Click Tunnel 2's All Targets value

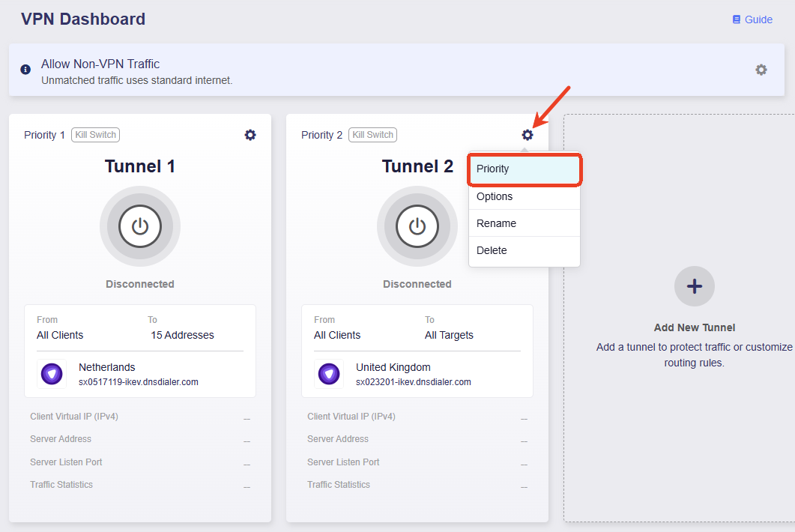pyautogui.click(x=449, y=335)
